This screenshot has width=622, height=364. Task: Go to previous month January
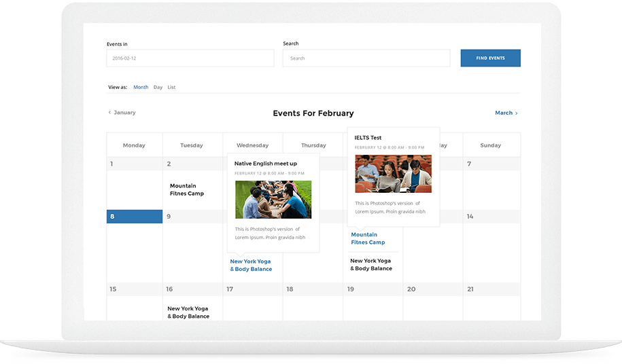tap(122, 113)
